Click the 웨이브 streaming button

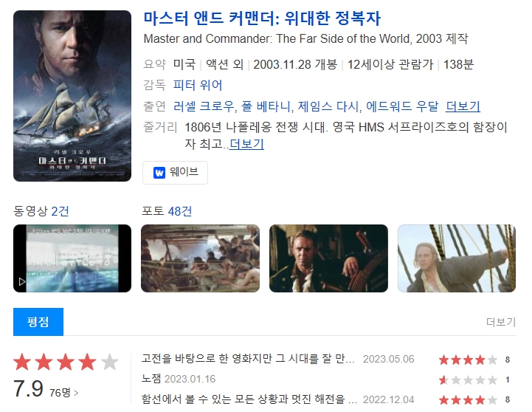[x=175, y=172]
